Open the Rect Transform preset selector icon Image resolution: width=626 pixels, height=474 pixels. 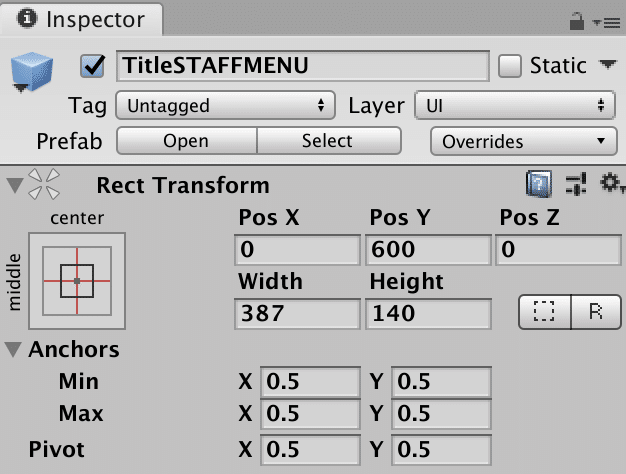[x=576, y=184]
